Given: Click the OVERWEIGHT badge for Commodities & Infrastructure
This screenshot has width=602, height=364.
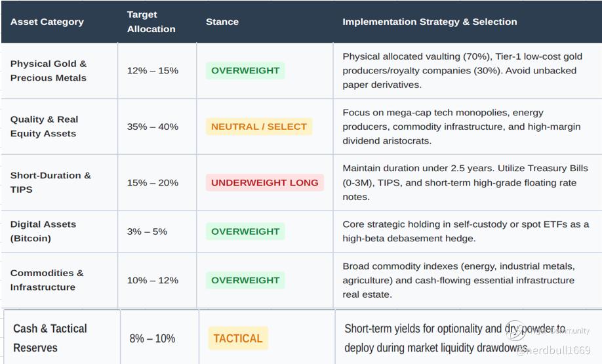Looking at the screenshot, I should click(x=245, y=280).
